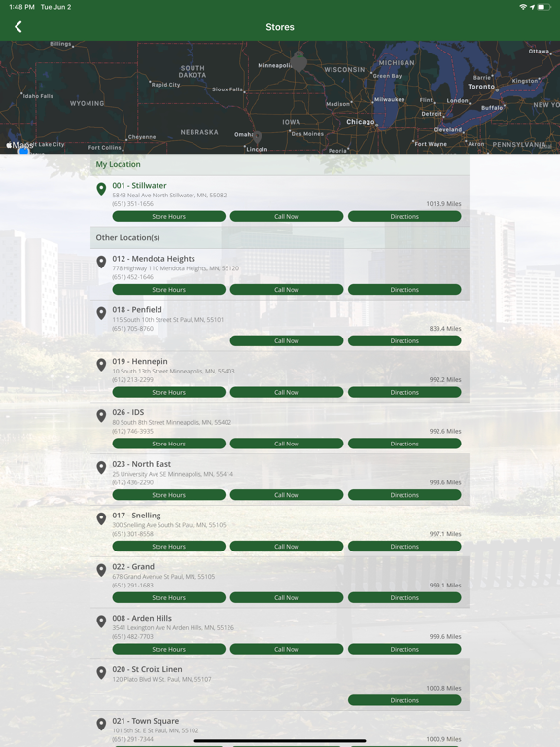
Task: Tap the pin icon beside 020 - St Croix Linen
Action: click(101, 674)
